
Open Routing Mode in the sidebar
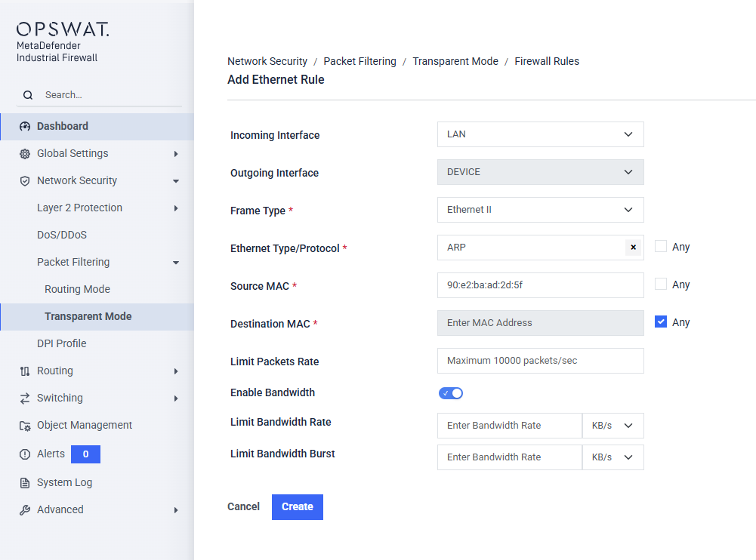pos(77,289)
